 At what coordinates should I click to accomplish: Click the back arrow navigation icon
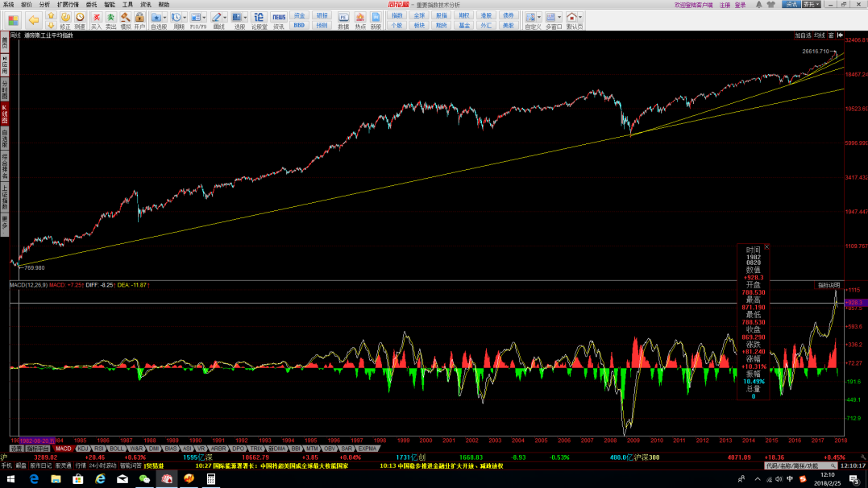tap(33, 19)
